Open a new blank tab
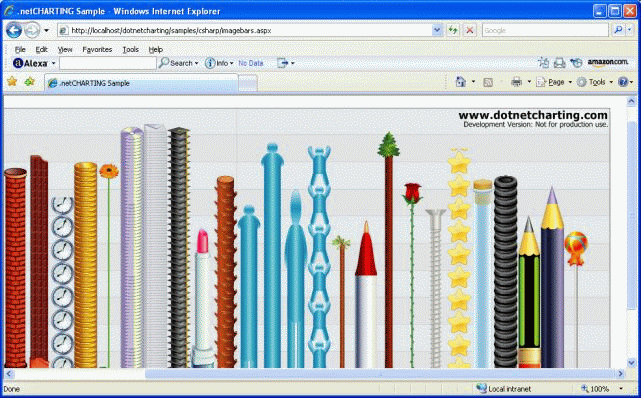Screen dimensions: 641x398 [x=248, y=84]
